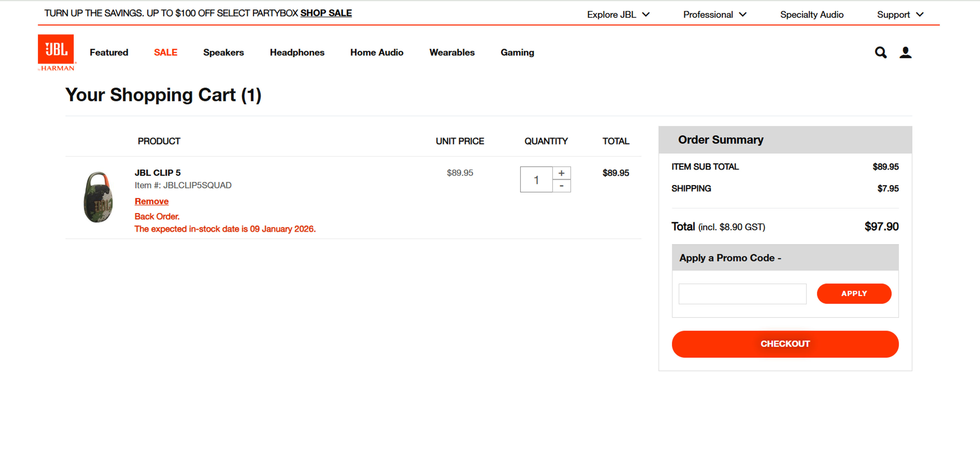Open the Featured menu
980x470 pixels.
(109, 52)
